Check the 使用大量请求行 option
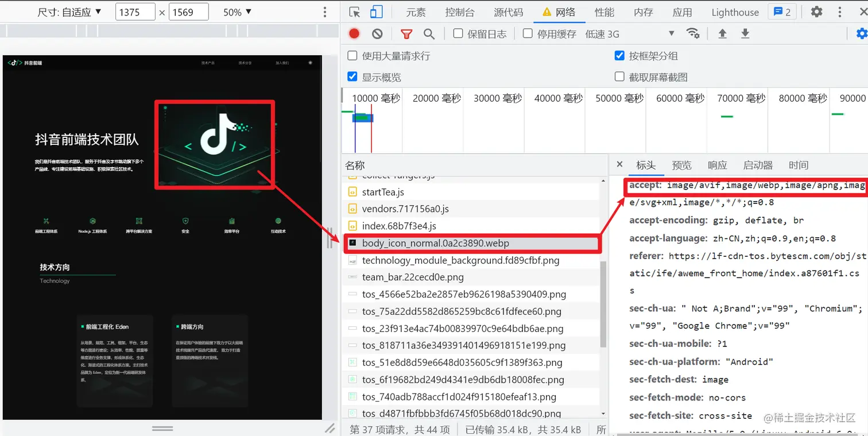The height and width of the screenshot is (436, 868). click(352, 56)
